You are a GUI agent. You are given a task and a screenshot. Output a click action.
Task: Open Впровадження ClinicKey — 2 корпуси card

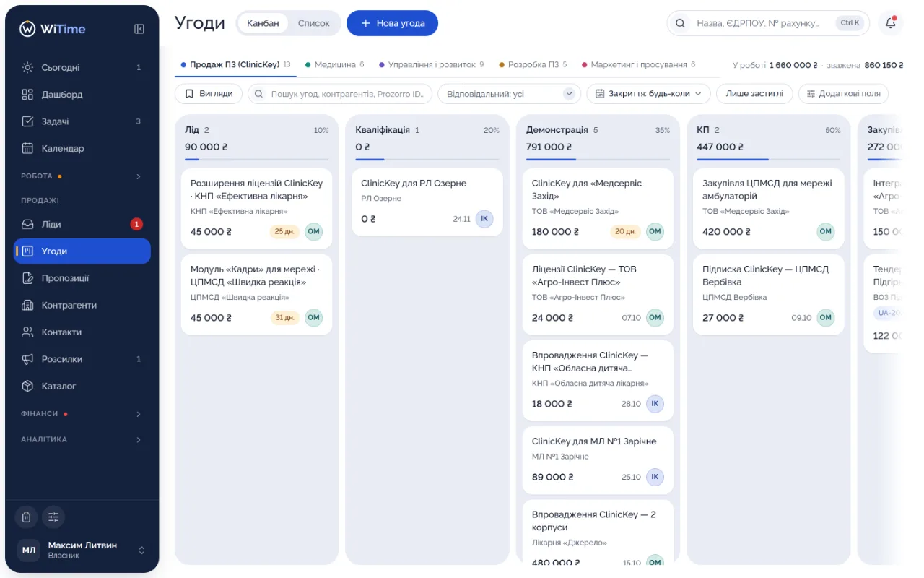(x=598, y=532)
